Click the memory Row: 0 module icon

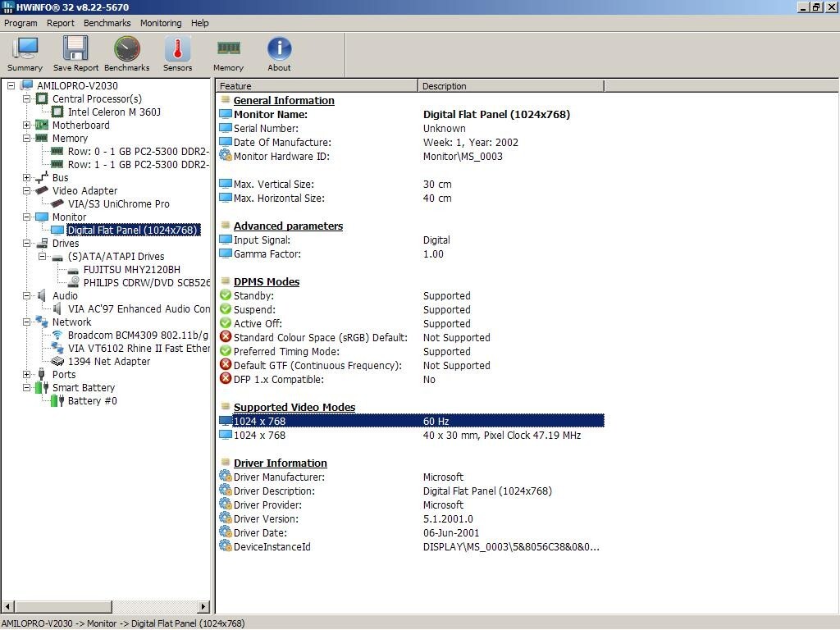(57, 151)
